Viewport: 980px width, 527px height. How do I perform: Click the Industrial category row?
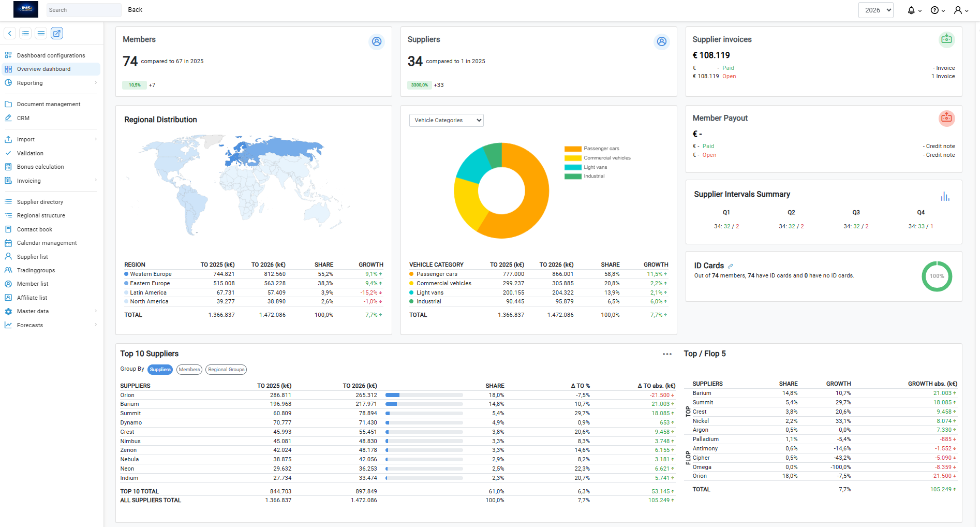tap(539, 301)
